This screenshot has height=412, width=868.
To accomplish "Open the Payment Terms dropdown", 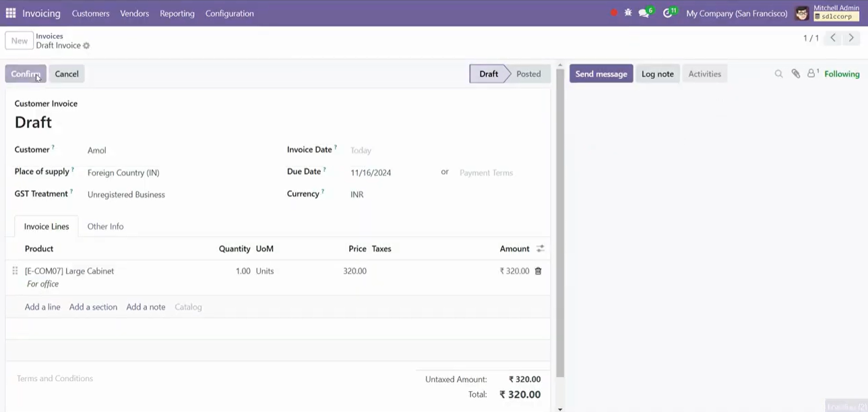I will pos(499,173).
